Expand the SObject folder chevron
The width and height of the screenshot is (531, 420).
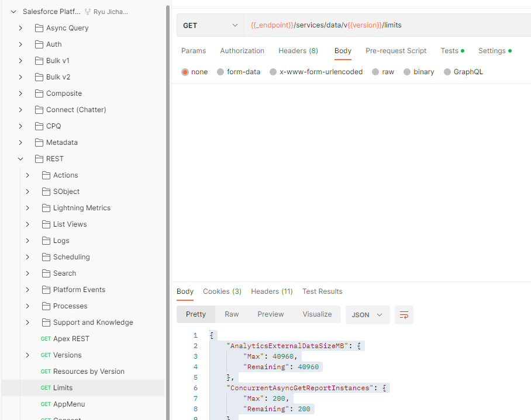pos(27,192)
